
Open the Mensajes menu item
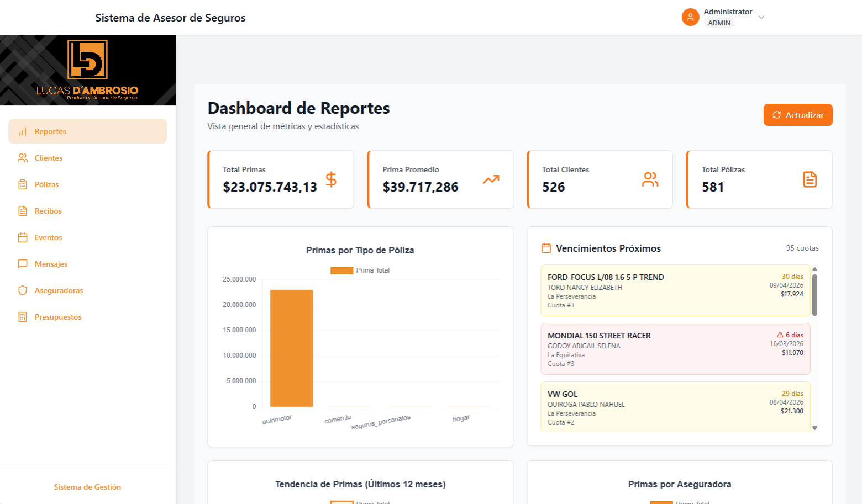click(51, 264)
